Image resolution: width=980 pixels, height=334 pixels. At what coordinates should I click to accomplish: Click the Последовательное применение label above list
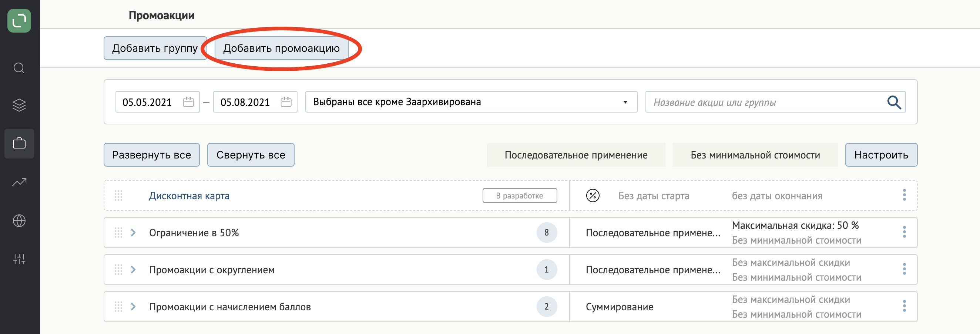pyautogui.click(x=576, y=155)
